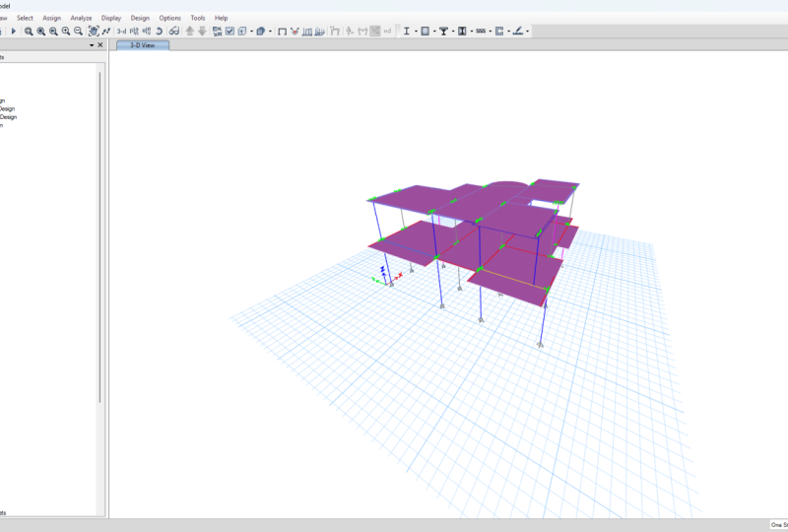Open the Options menu
Image resolution: width=788 pixels, height=532 pixels.
(169, 18)
